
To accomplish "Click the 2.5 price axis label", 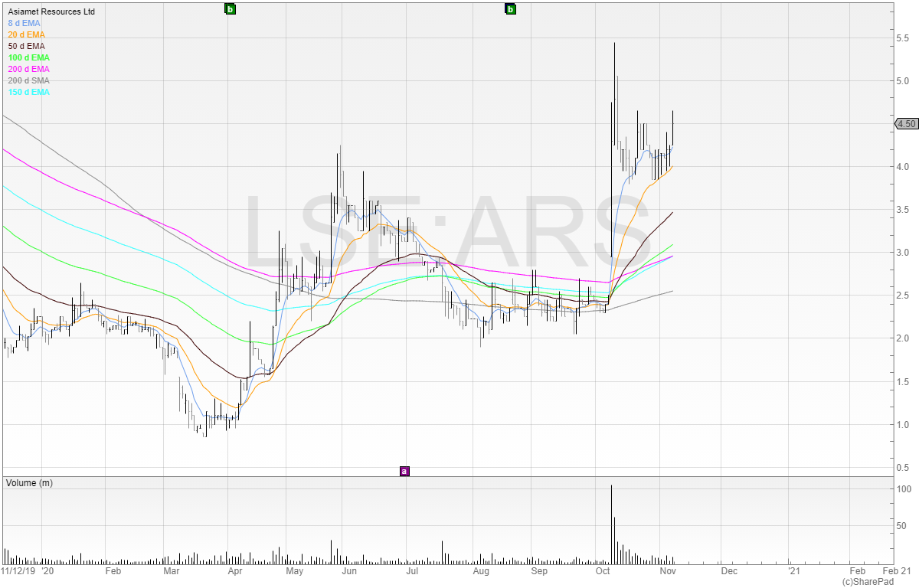I will pyautogui.click(x=902, y=296).
